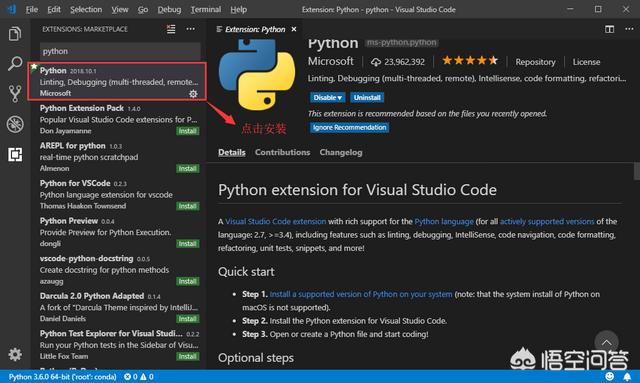
Task: Open the Search view icon
Action: click(15, 63)
